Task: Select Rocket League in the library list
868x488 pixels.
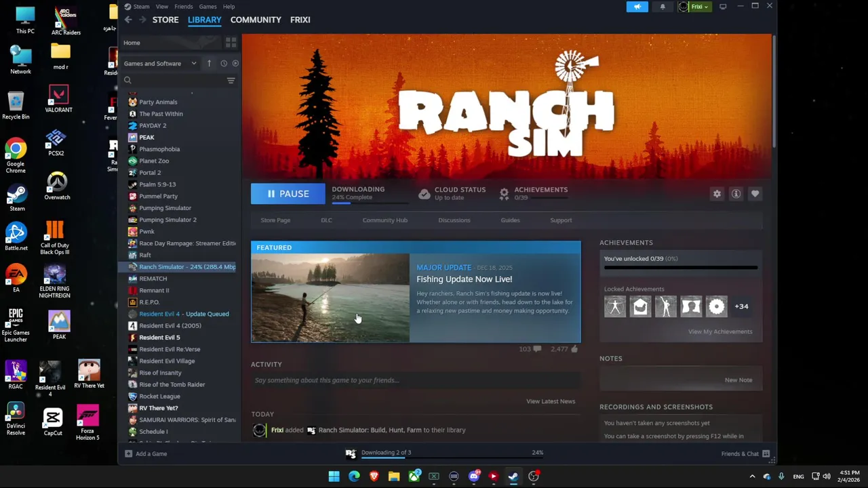Action: pos(159,396)
